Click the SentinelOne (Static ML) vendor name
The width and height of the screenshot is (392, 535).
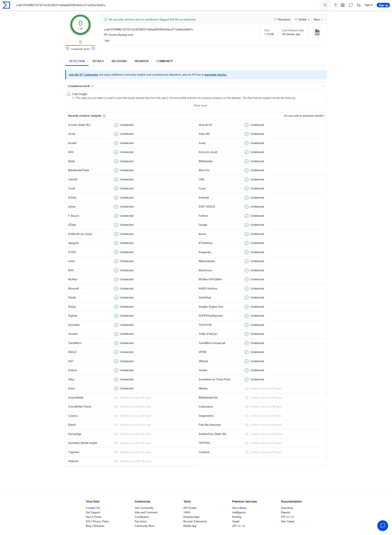213,434
